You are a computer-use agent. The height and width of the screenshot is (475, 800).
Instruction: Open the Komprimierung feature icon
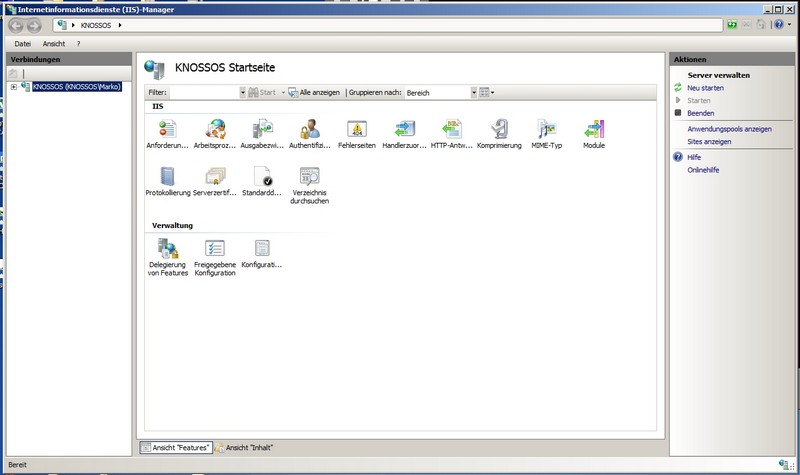[x=499, y=129]
